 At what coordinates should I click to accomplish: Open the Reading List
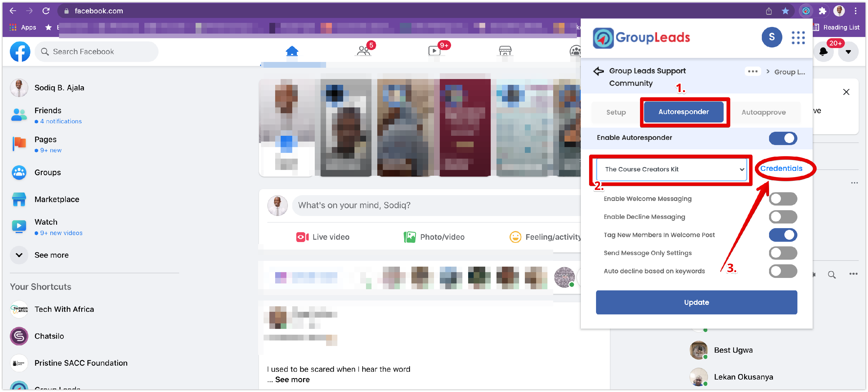(836, 27)
